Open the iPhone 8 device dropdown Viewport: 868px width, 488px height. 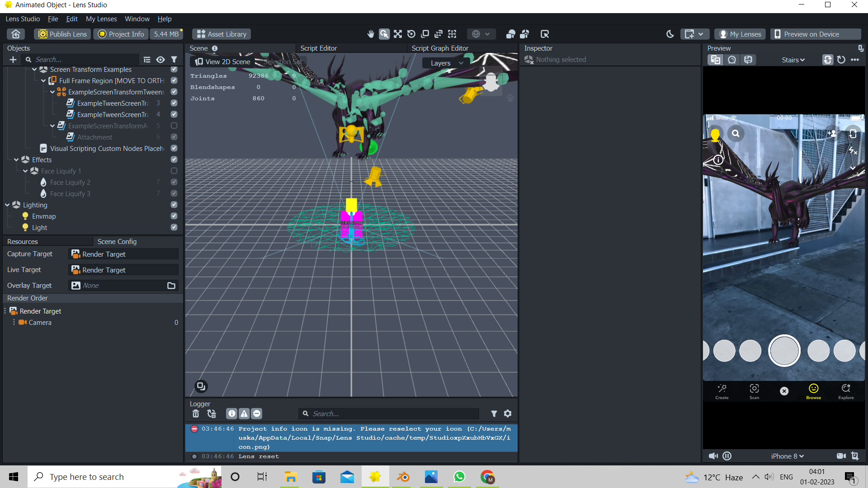click(787, 456)
